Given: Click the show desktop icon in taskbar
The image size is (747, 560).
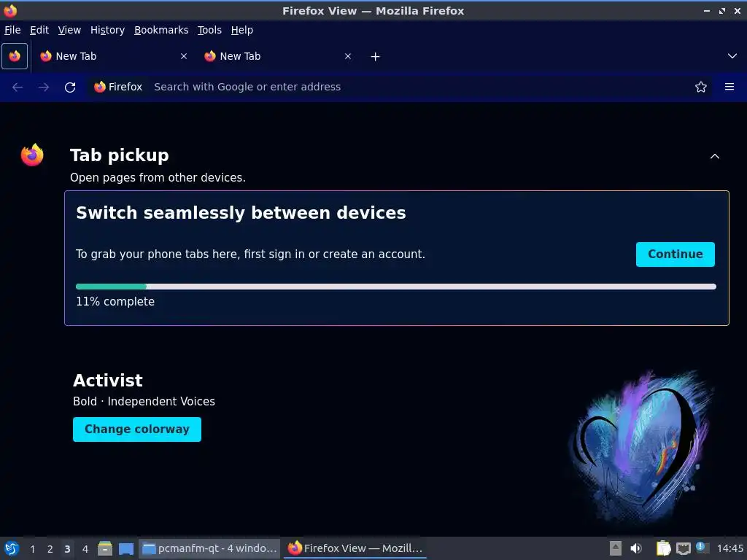Looking at the screenshot, I should [x=126, y=548].
